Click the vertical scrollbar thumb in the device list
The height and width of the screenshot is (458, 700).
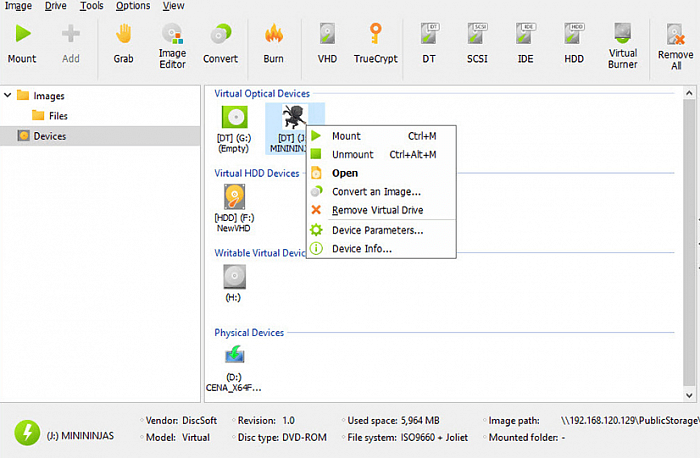point(689,243)
